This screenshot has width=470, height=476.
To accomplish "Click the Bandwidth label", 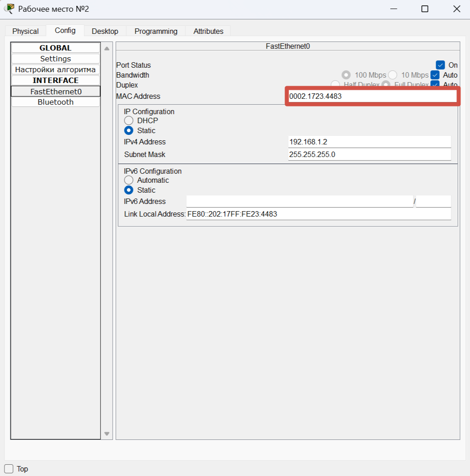I will pyautogui.click(x=133, y=75).
